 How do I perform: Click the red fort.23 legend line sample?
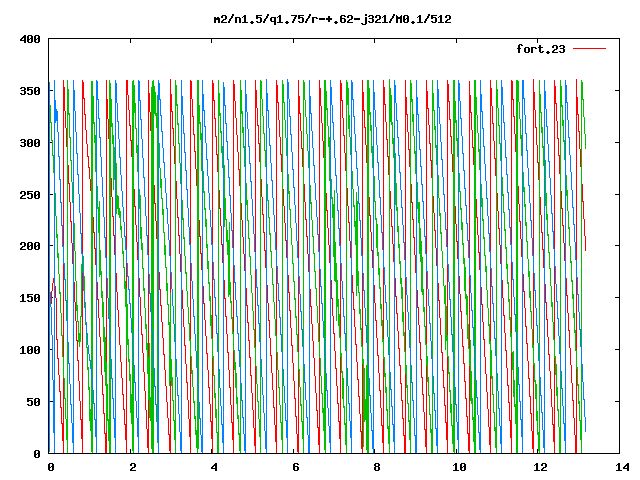coord(589,49)
